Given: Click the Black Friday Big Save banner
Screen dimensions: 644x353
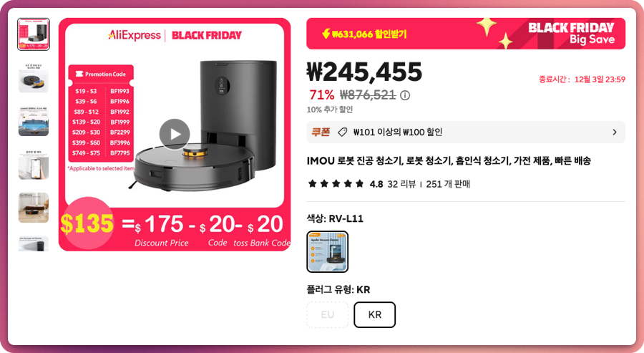Looking at the screenshot, I should [571, 34].
